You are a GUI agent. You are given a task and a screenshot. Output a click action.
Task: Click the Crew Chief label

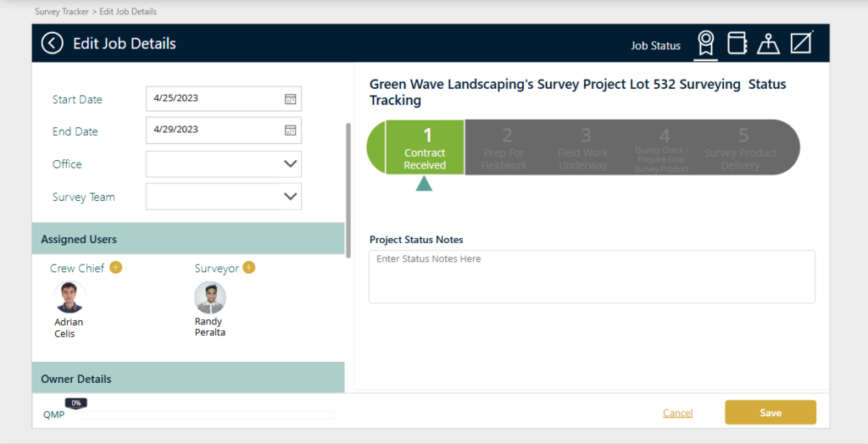(77, 268)
